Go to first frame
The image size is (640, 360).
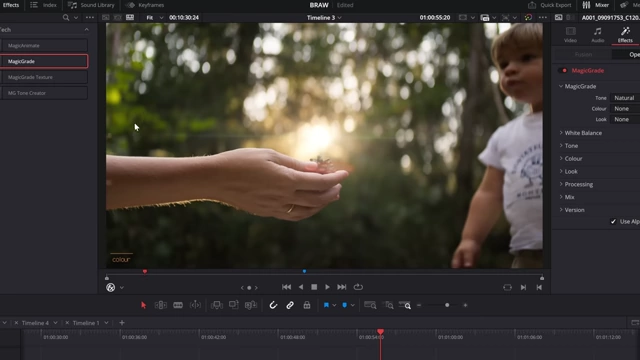[x=287, y=287]
